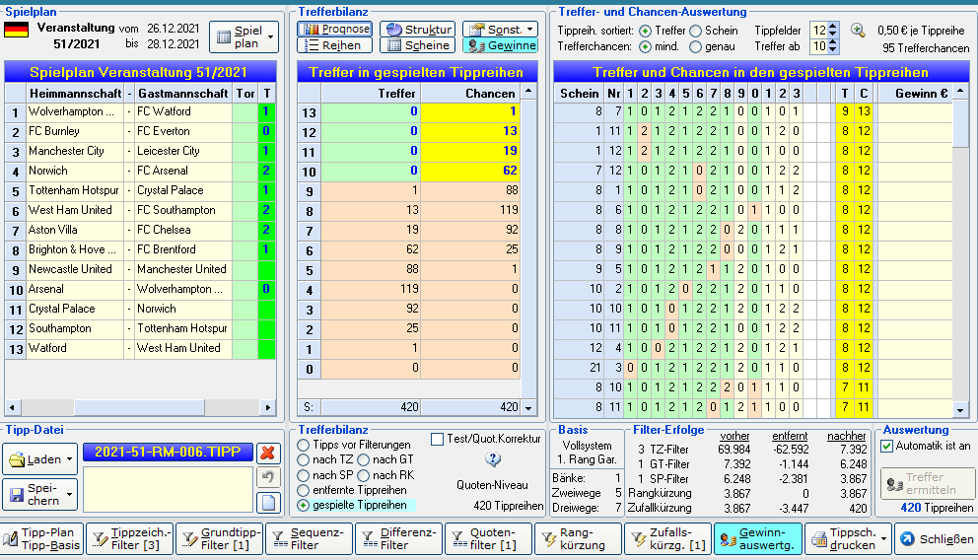Select entfernte Tippreihen radio button
The image size is (978, 560).
tap(303, 490)
